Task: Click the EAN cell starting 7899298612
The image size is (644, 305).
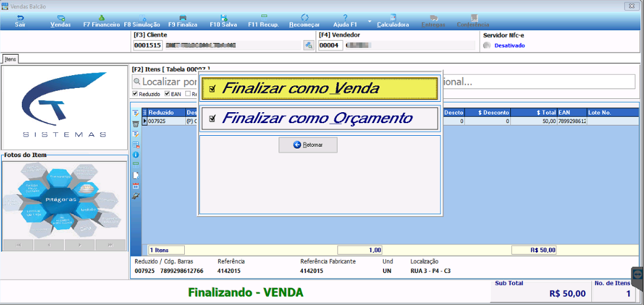Action: (572, 121)
